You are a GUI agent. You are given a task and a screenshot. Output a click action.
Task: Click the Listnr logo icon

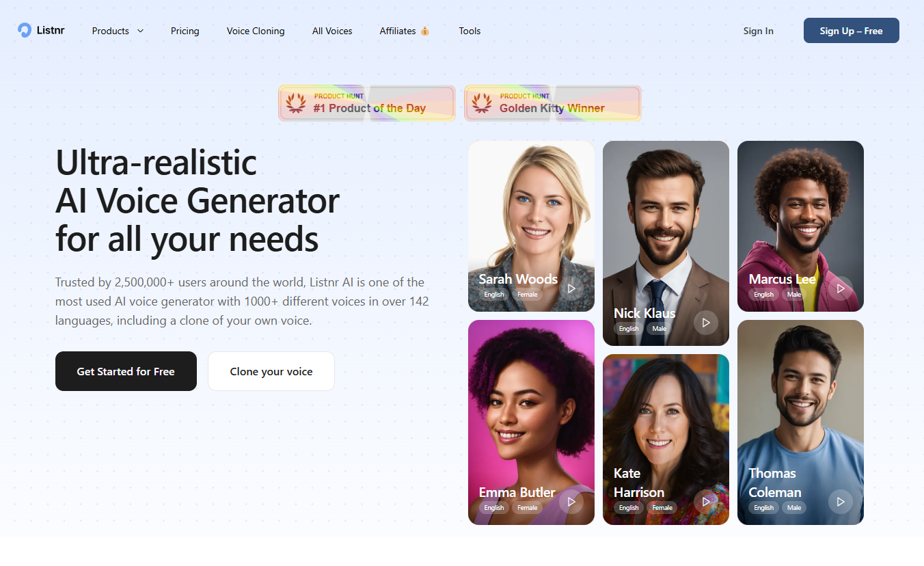click(25, 30)
